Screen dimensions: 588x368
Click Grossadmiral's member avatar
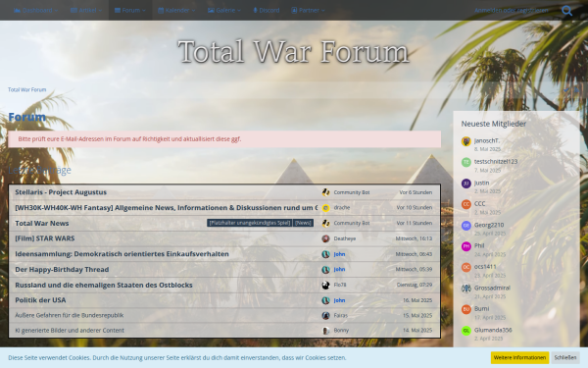point(466,289)
